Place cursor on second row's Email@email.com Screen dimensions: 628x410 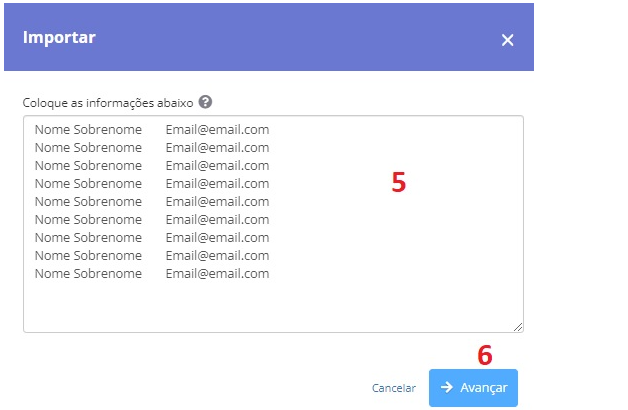[x=217, y=148]
